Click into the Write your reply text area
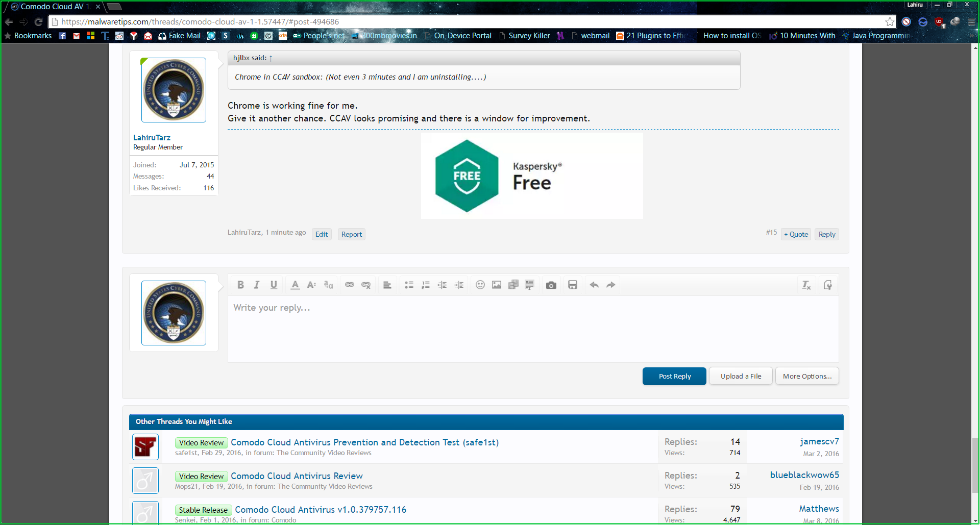 point(533,329)
